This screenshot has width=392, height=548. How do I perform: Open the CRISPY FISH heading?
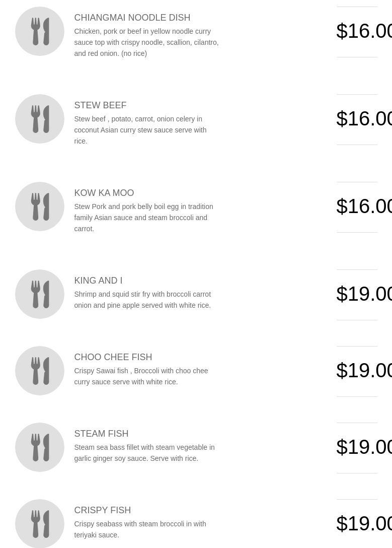[x=102, y=510]
